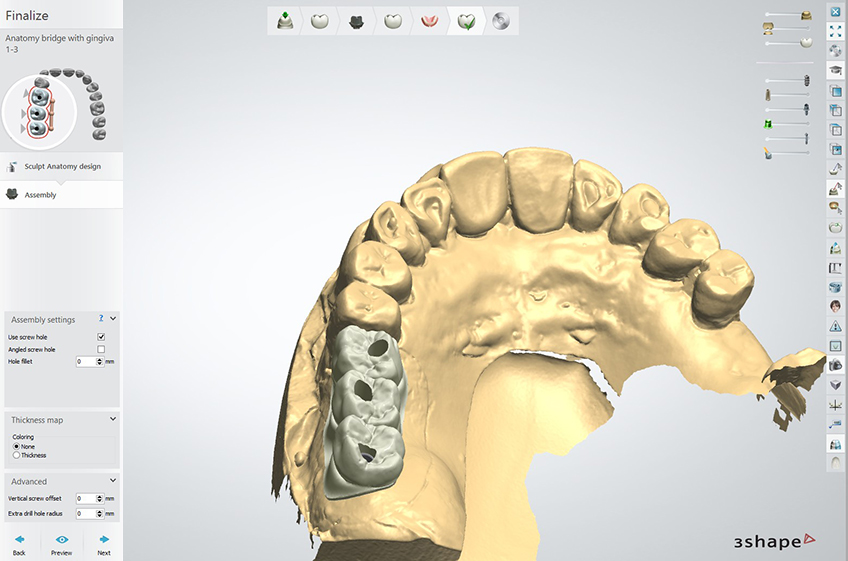Click the fit-to-screen arrows icon at top right

click(x=835, y=31)
